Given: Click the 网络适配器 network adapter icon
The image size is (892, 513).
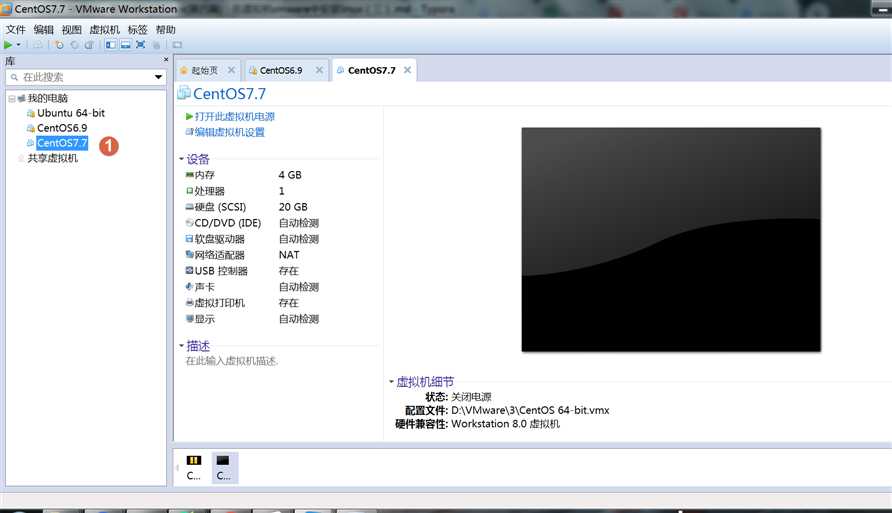Looking at the screenshot, I should coord(189,255).
